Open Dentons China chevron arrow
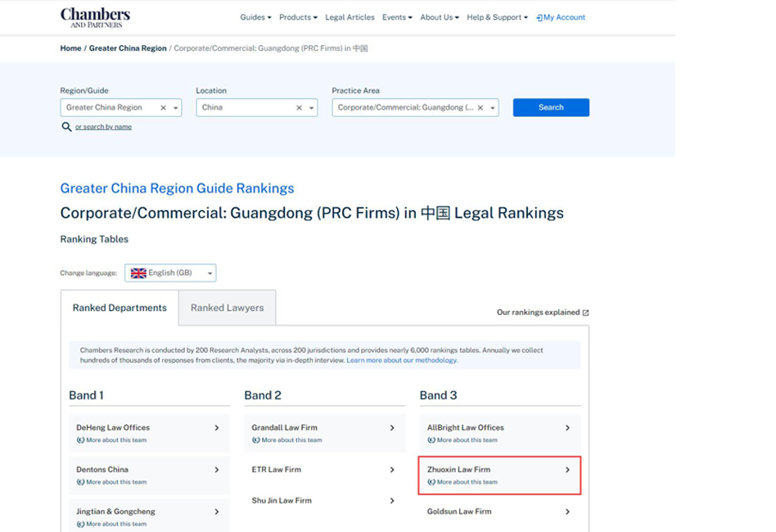The width and height of the screenshot is (776, 532). tap(217, 470)
